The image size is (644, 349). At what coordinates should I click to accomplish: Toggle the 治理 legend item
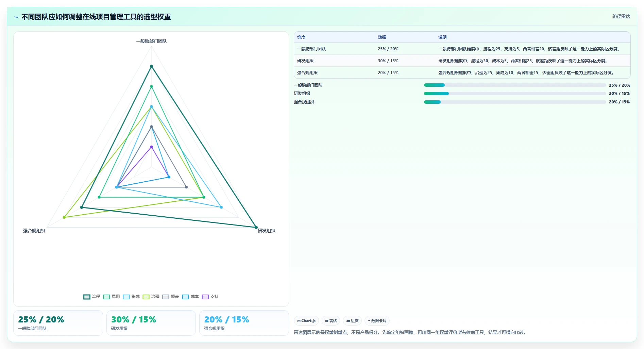pos(151,297)
